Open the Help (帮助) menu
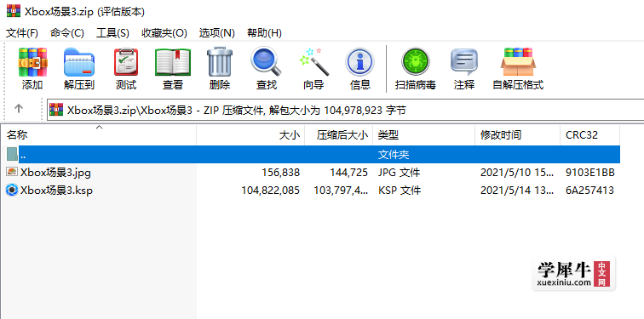 (x=264, y=33)
